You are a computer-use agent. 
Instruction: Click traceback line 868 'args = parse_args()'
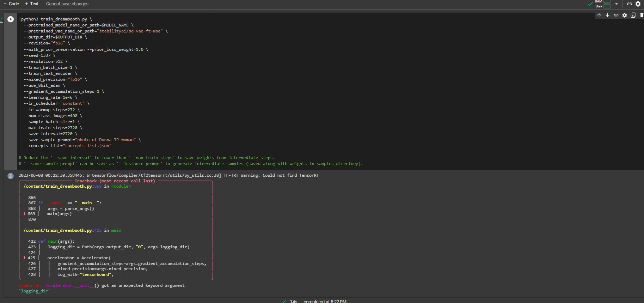71,208
